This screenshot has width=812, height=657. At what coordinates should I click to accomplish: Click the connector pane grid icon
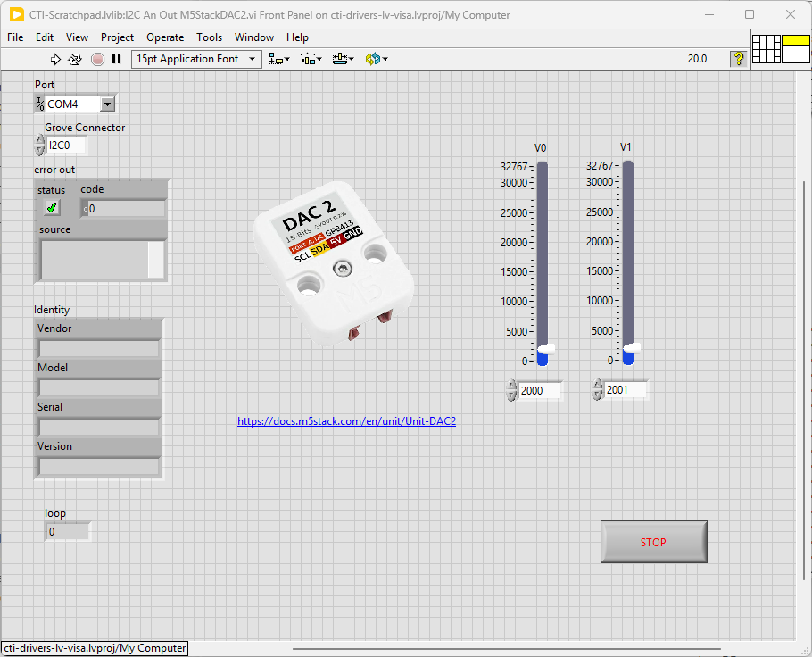pyautogui.click(x=766, y=49)
